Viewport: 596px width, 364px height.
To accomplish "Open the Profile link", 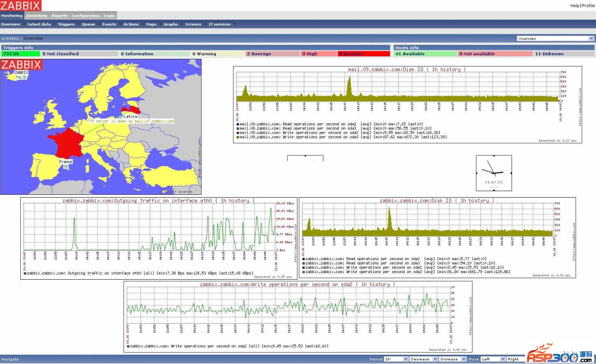I will point(588,6).
